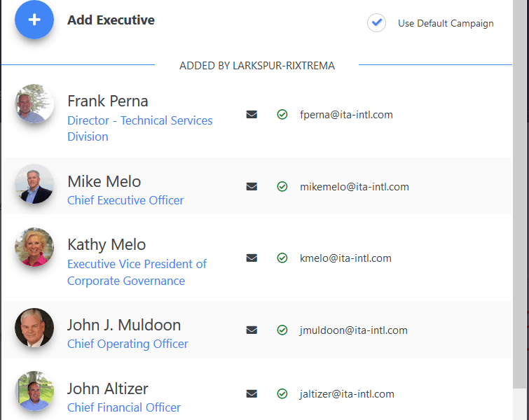Click Kathy Melo's envelope email icon
Viewport: 529px width, 420px height.
[252, 258]
